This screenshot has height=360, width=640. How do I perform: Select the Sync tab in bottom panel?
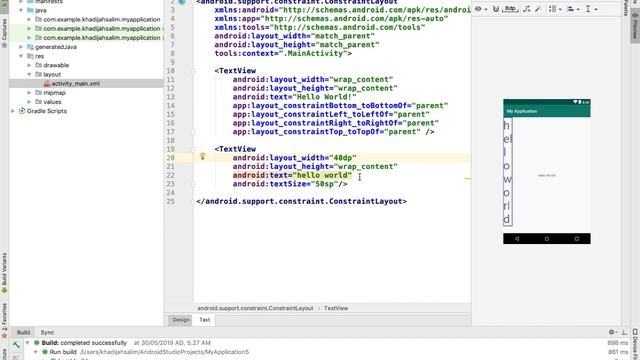(47, 332)
